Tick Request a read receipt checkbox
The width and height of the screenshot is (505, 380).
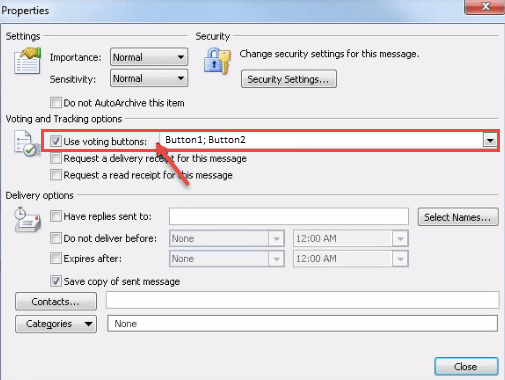56,175
